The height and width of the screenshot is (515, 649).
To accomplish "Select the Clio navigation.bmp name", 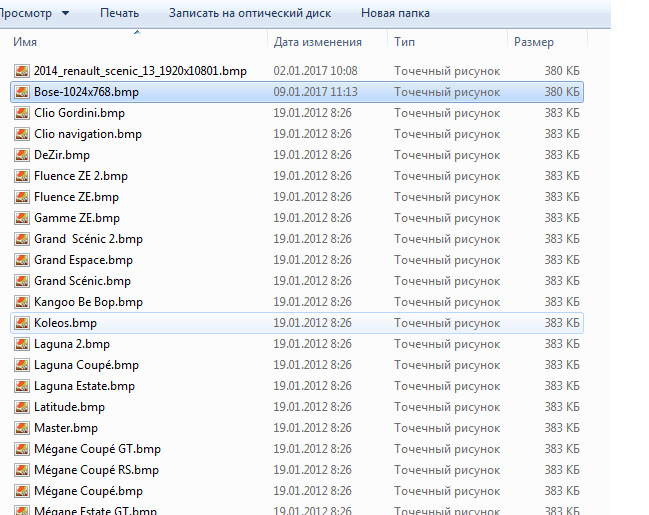I will click(x=88, y=134).
